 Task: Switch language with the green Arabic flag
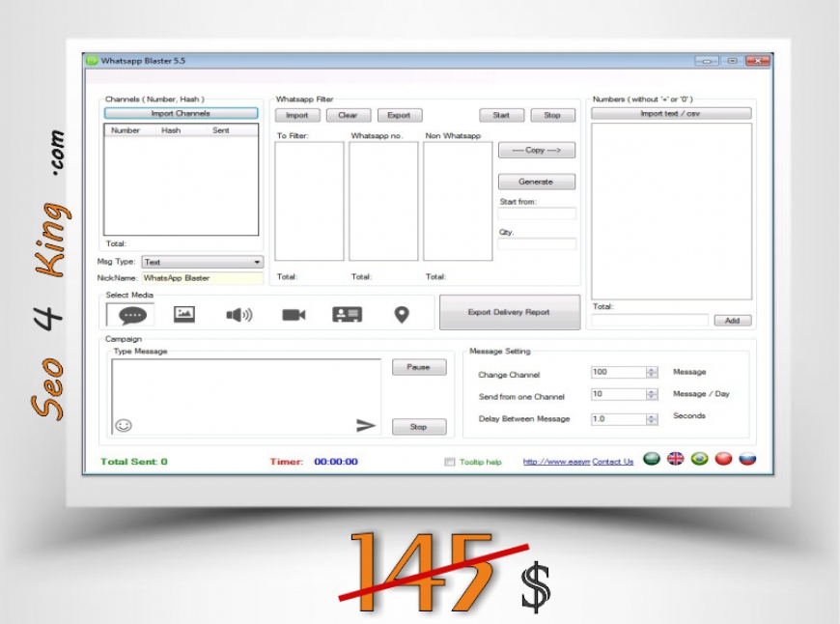(x=652, y=459)
